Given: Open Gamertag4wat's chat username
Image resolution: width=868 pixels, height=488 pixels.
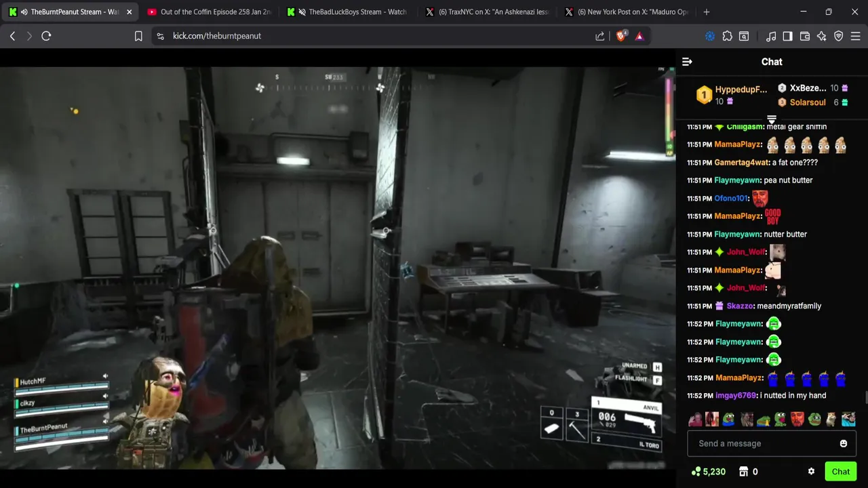Looking at the screenshot, I should click(741, 163).
